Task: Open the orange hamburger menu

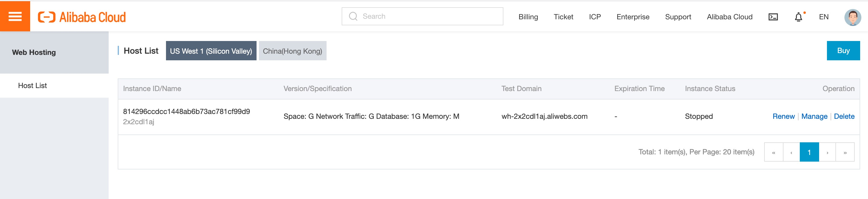Action: [x=15, y=16]
